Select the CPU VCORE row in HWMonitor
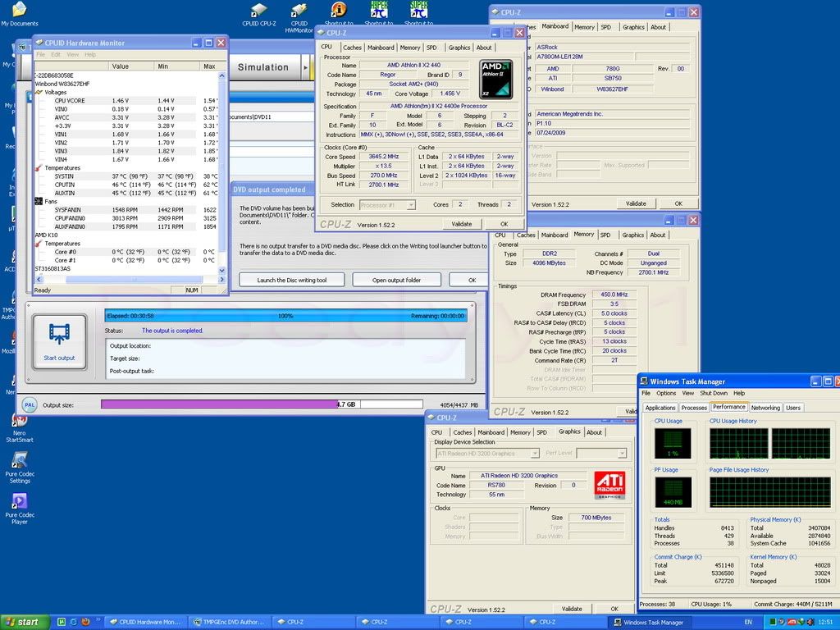This screenshot has height=630, width=840. (x=126, y=101)
